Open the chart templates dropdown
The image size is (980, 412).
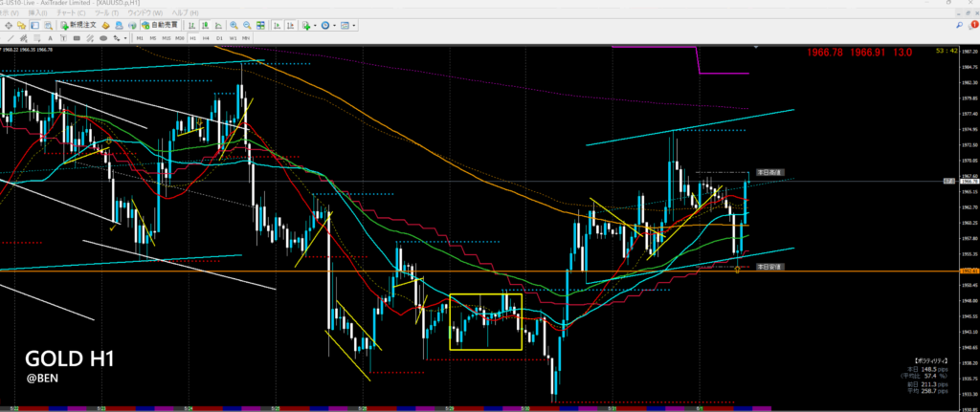point(354,25)
